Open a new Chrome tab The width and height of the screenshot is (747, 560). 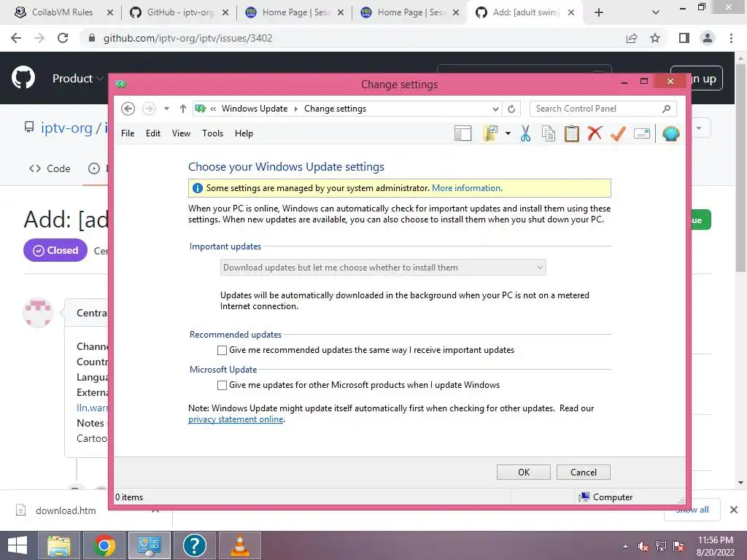599,12
